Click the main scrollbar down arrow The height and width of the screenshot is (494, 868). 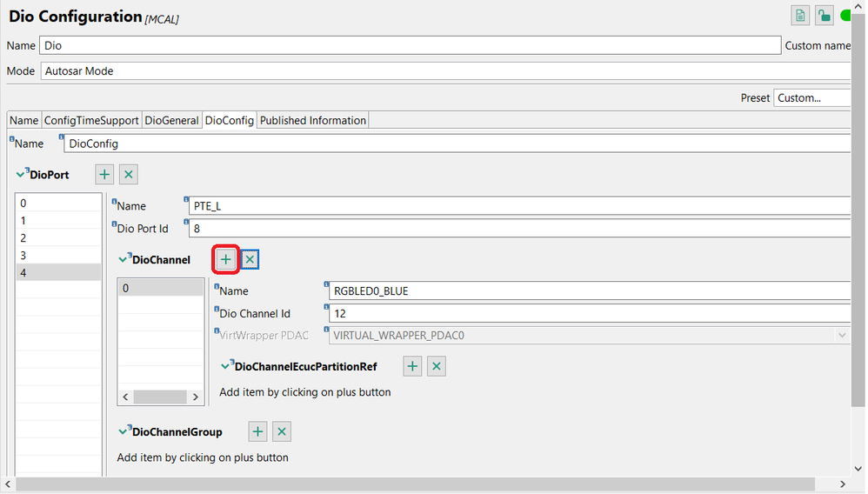858,468
